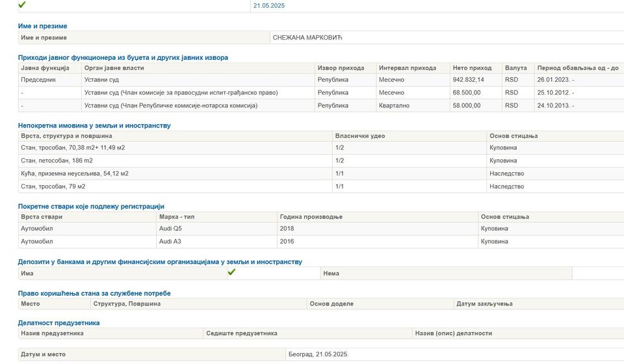Image resolution: width=624 pixels, height=364 pixels.
Task: Click the Извор прихода column header
Action: point(341,68)
